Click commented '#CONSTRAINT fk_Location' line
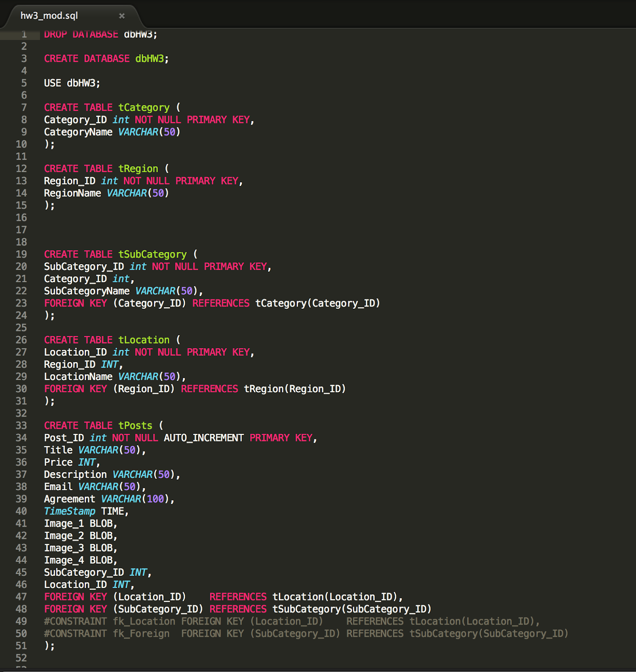636x672 pixels. coord(292,621)
